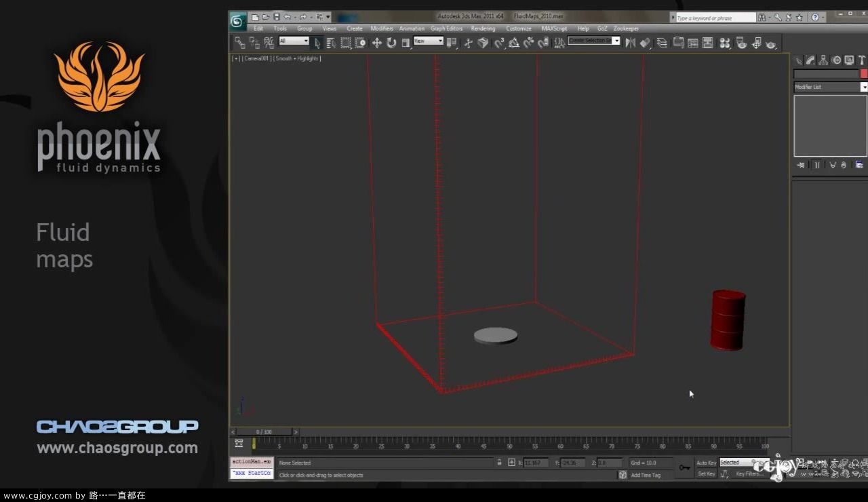
Task: Open the Views menu
Action: click(x=330, y=28)
